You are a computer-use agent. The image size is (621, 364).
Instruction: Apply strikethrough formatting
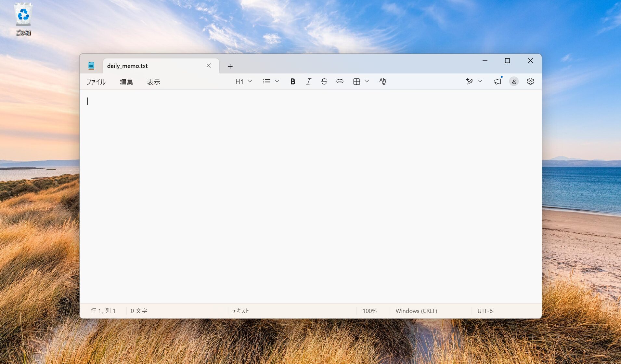click(324, 82)
